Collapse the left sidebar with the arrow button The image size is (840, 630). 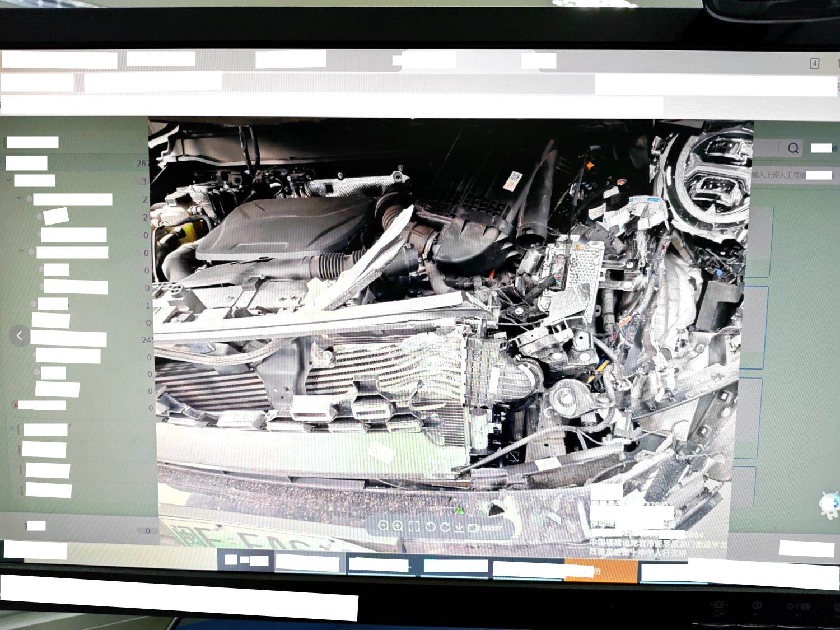[x=20, y=336]
